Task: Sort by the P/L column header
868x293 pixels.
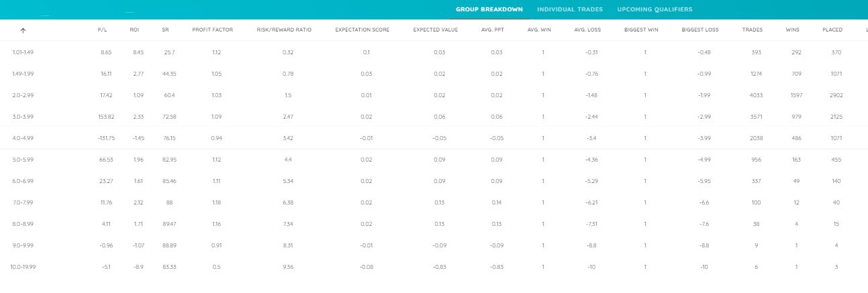Action: point(103,30)
